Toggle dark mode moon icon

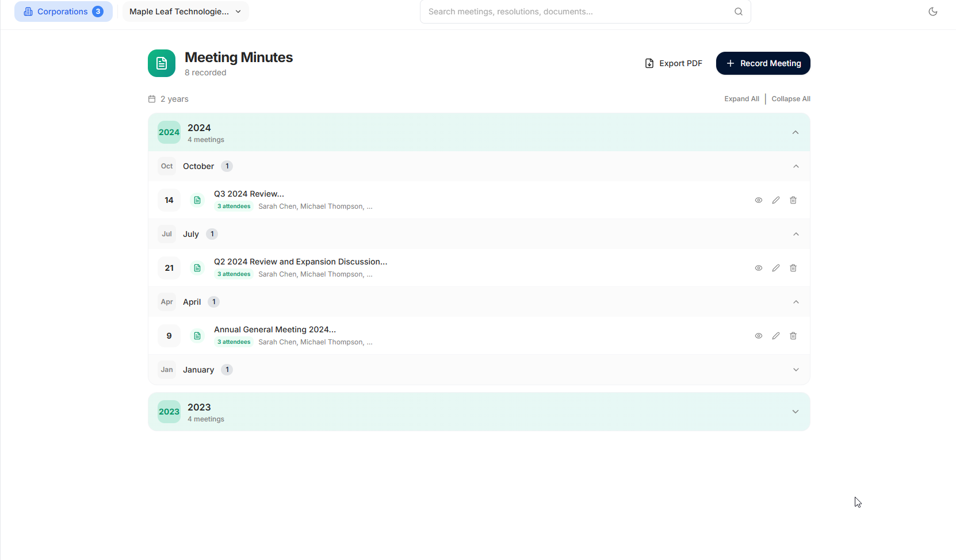pos(933,11)
